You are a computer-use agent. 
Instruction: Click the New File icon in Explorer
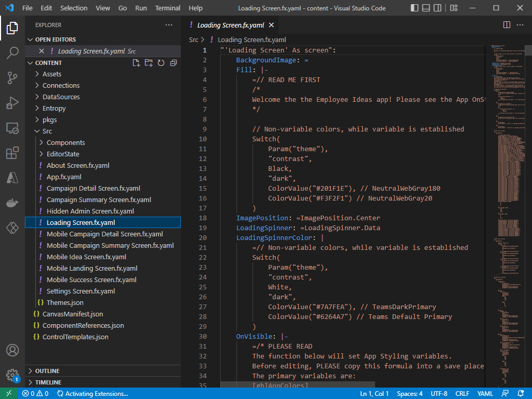136,63
